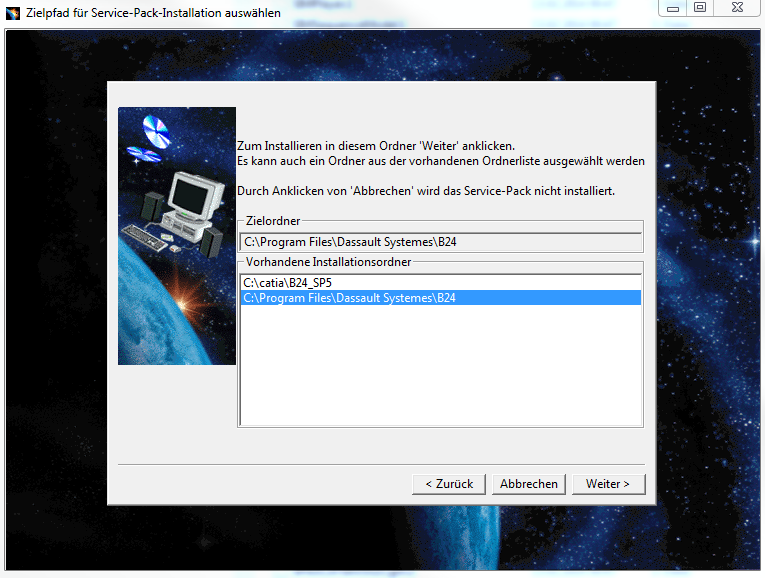This screenshot has width=765, height=578.
Task: Click the Abbrechen button
Action: coord(529,484)
